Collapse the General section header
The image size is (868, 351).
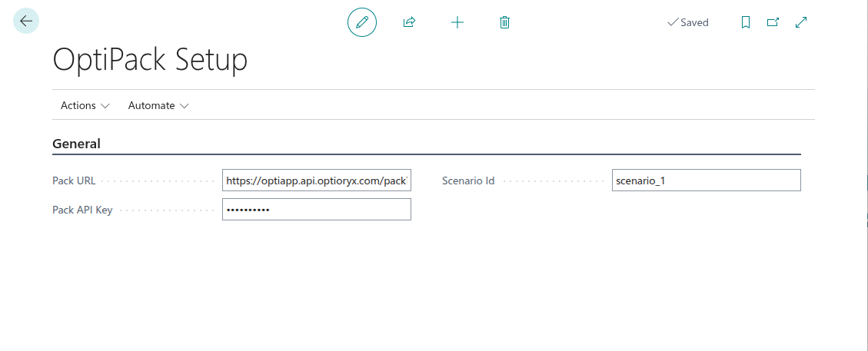point(76,144)
